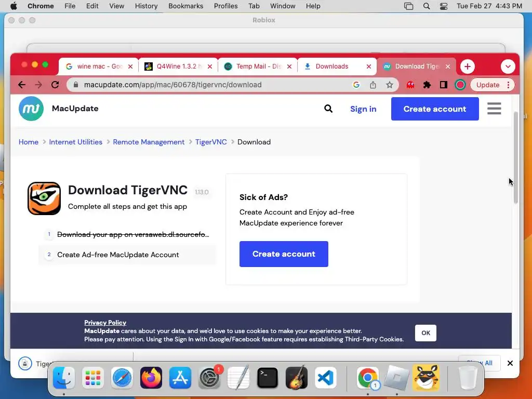The width and height of the screenshot is (532, 399).
Task: Click the MacUpdate logo icon
Action: coord(31,109)
